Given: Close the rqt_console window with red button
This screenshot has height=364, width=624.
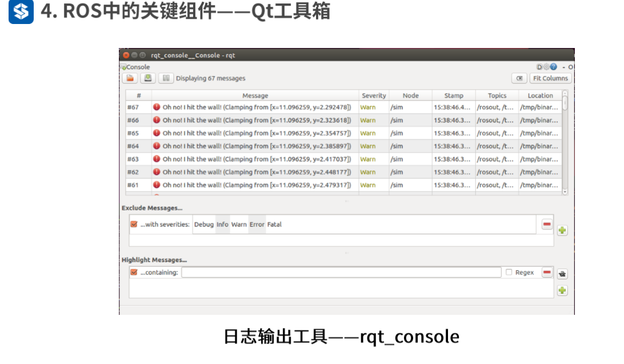Looking at the screenshot, I should pyautogui.click(x=126, y=55).
